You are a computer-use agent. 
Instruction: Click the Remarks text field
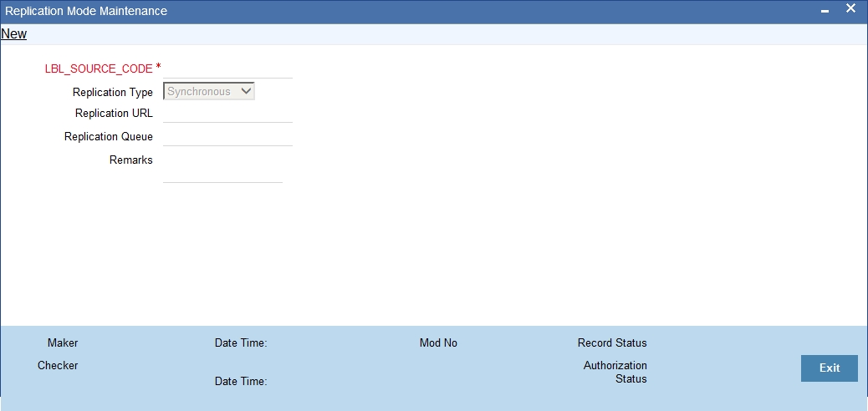[x=222, y=167]
